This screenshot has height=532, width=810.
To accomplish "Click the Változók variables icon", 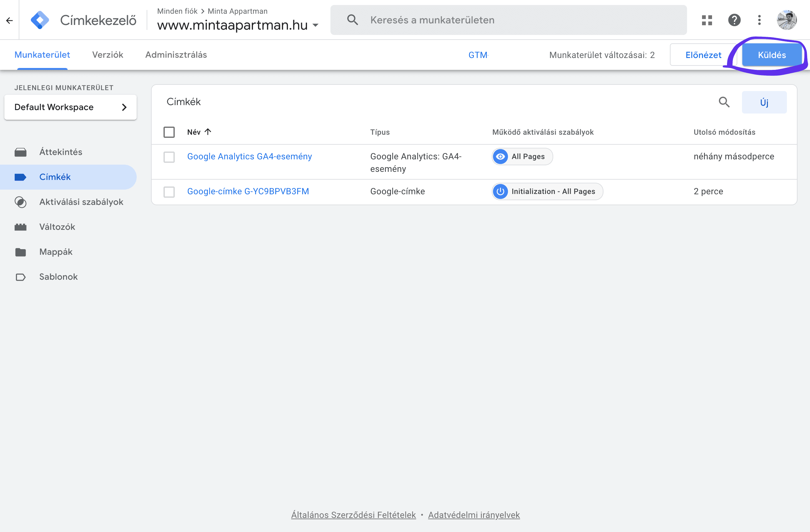I will [20, 227].
